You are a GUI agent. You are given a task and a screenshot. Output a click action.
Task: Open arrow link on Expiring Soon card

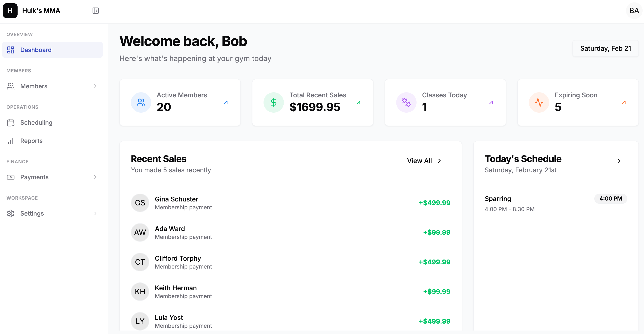coord(623,102)
